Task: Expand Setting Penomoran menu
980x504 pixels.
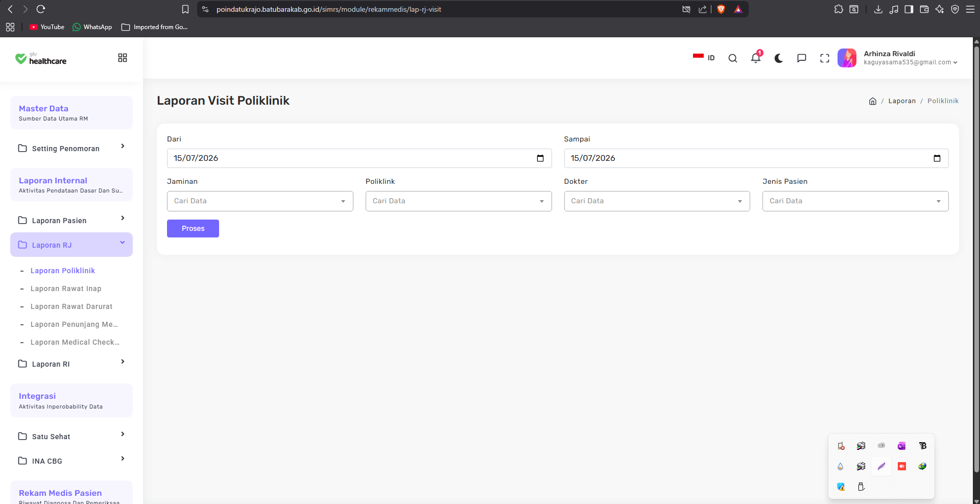Action: tap(71, 148)
